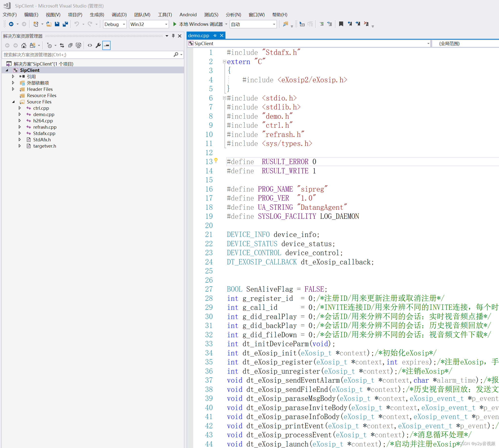Toggle a bookmark on the current line

pos(341,24)
